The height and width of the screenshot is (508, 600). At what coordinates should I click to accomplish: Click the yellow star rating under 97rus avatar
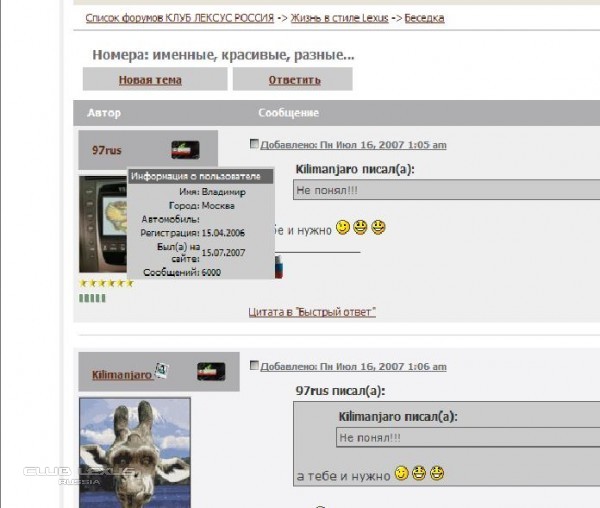pos(106,283)
